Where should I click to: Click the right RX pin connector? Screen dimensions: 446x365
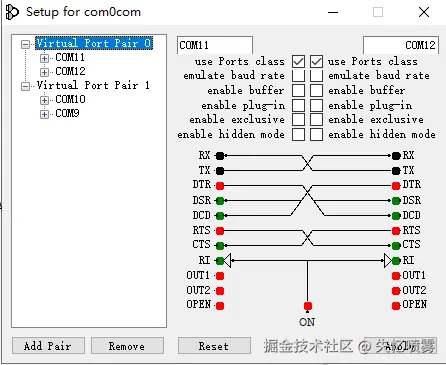(396, 156)
